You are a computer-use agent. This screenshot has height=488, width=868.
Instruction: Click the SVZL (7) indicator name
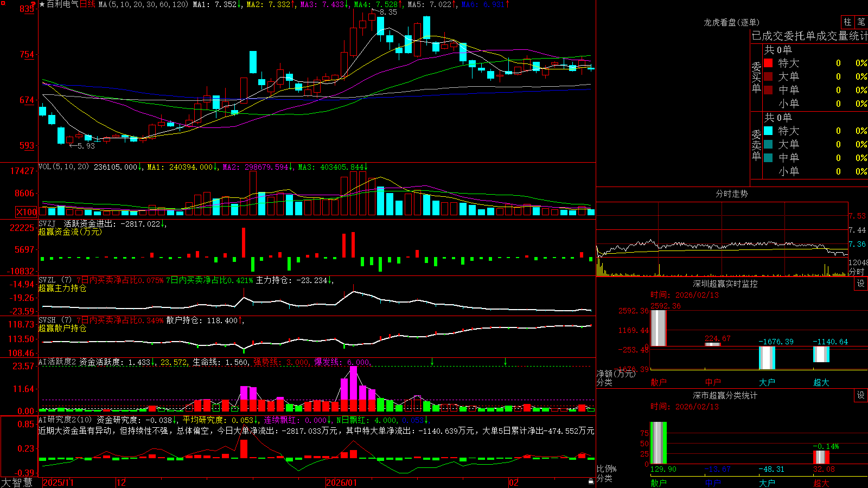click(x=55, y=280)
